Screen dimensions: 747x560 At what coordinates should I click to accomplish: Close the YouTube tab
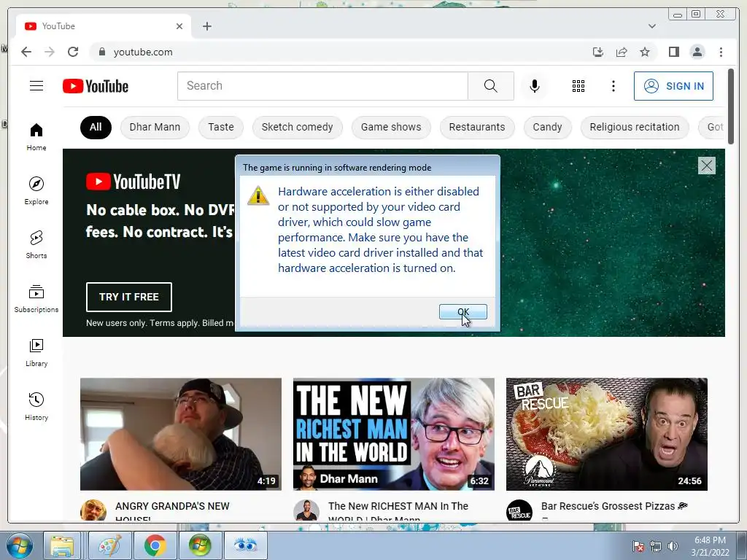179,26
